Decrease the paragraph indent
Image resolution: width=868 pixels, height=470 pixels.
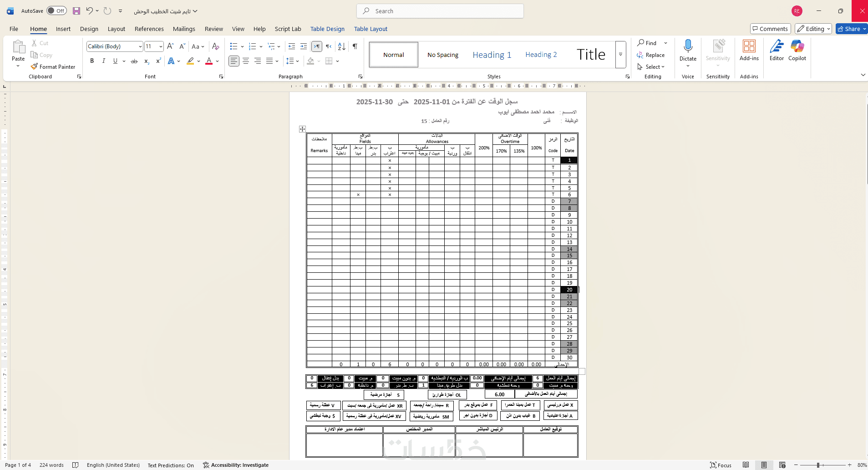[292, 46]
